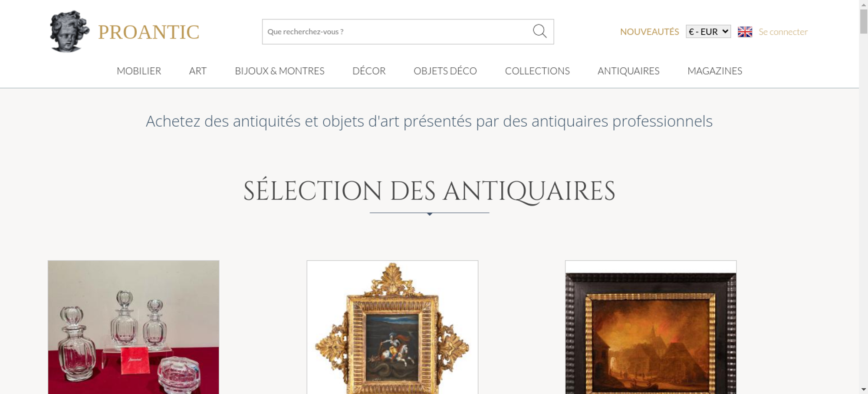Focus the 'Que recherchez-vous ?' search field
This screenshot has width=868, height=394.
[x=397, y=32]
